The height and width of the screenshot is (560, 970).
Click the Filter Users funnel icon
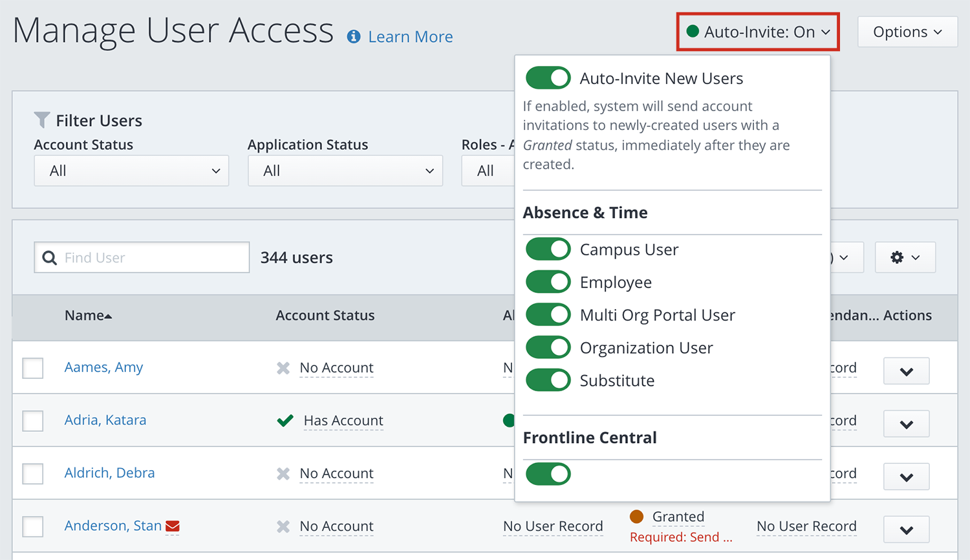42,120
